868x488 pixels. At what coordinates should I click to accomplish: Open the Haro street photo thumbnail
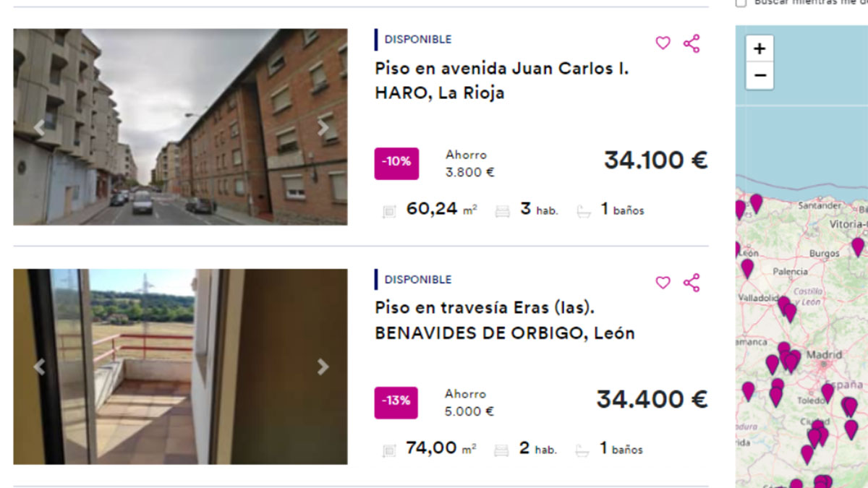coord(180,127)
